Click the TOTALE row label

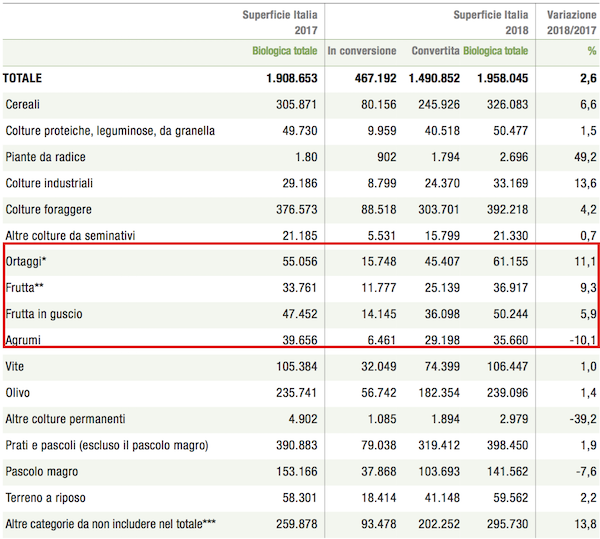pos(24,78)
